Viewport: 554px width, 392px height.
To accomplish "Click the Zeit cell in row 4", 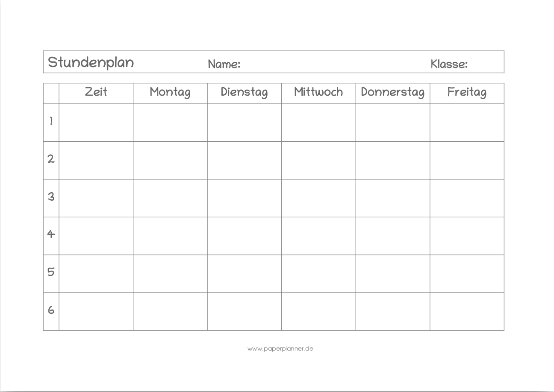I will (96, 236).
